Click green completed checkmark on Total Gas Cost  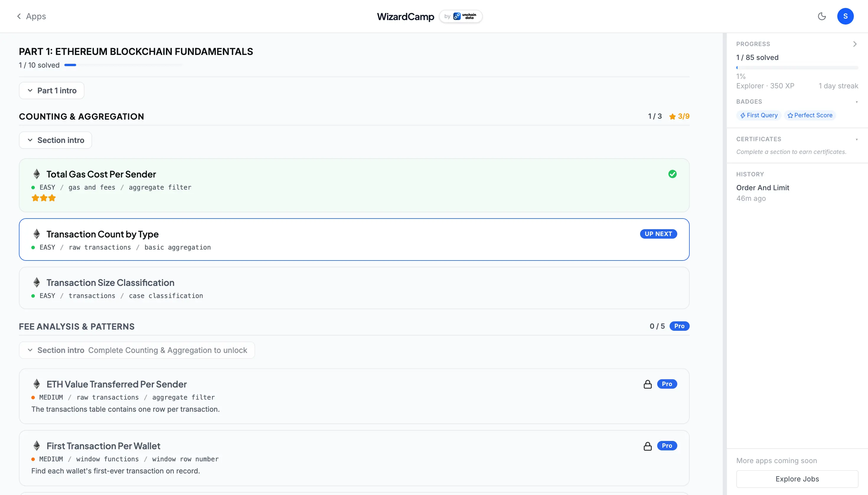672,174
